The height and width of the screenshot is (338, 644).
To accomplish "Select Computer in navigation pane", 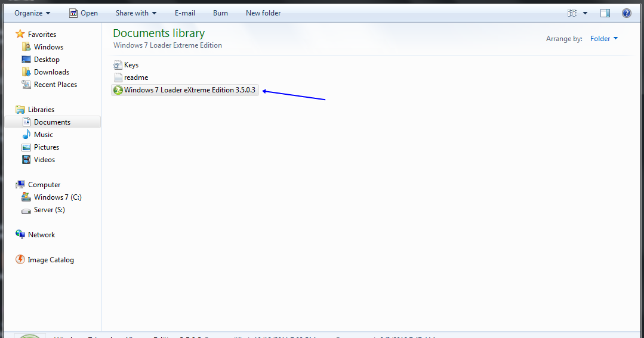I will [44, 185].
